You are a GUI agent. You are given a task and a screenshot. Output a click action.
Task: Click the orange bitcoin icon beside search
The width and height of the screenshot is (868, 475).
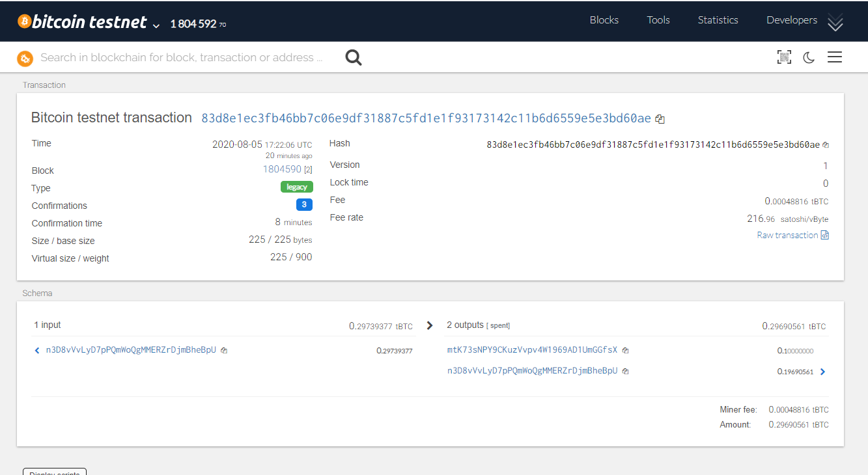pos(25,59)
